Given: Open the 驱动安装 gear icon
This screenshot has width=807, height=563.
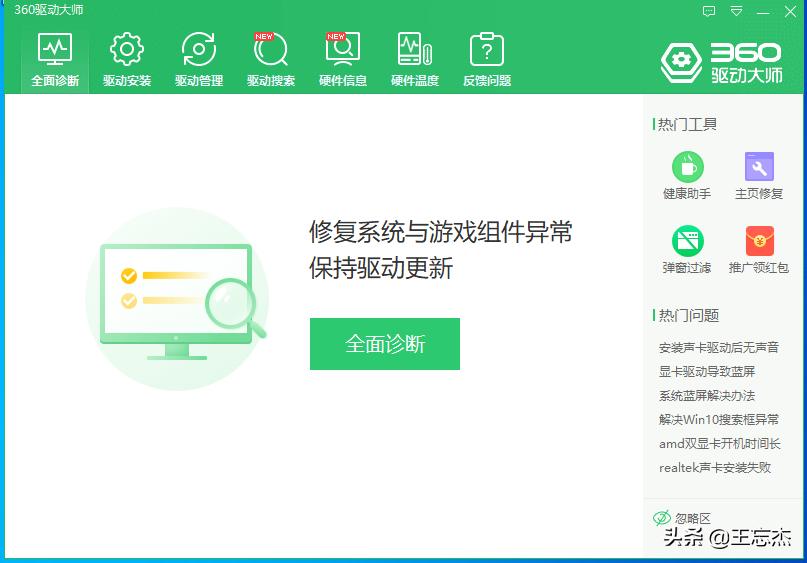Looking at the screenshot, I should [127, 49].
